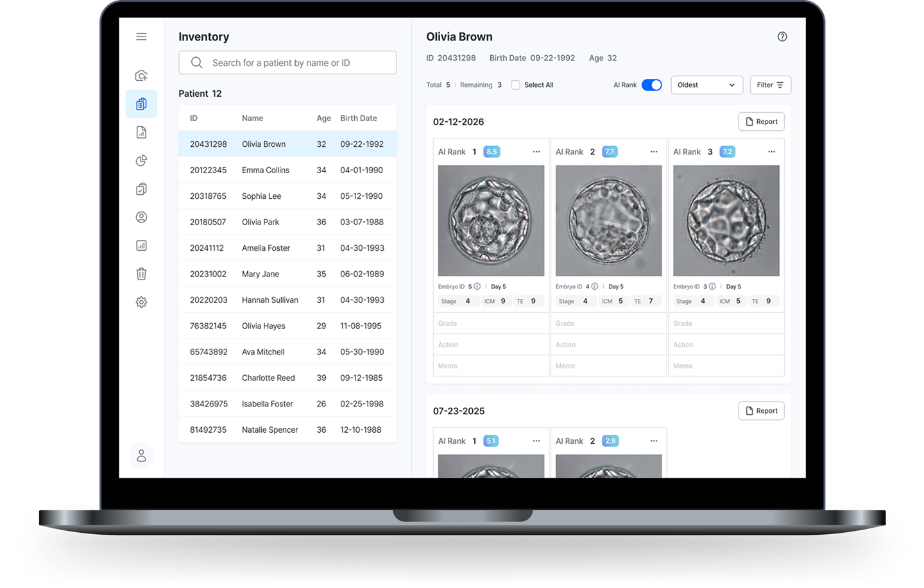Select patient Emma Collins row
The width and height of the screenshot is (924, 588).
coord(287,170)
